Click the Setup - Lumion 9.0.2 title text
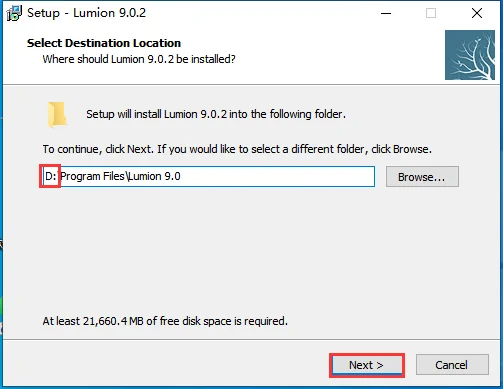 point(87,13)
